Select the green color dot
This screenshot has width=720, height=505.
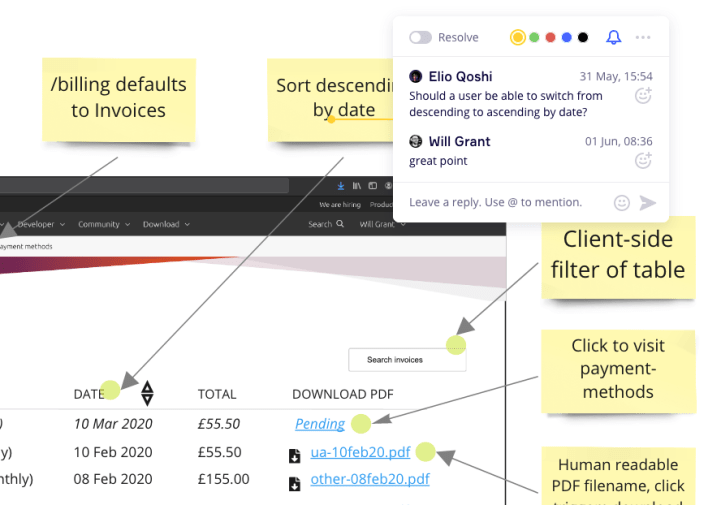[x=534, y=37]
